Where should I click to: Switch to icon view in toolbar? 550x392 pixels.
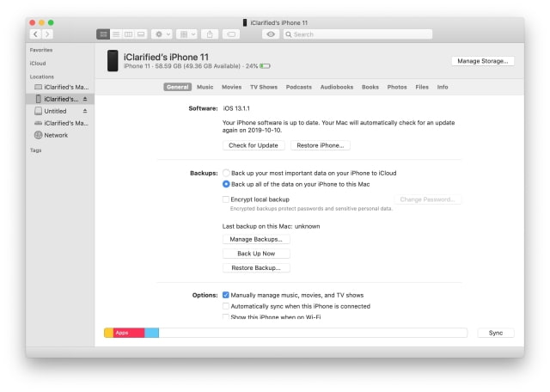[x=103, y=34]
